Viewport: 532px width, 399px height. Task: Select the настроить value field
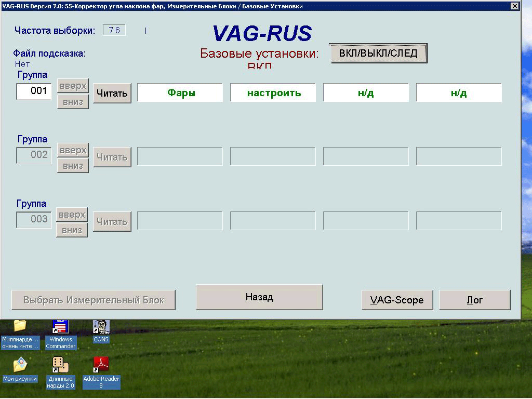click(273, 93)
